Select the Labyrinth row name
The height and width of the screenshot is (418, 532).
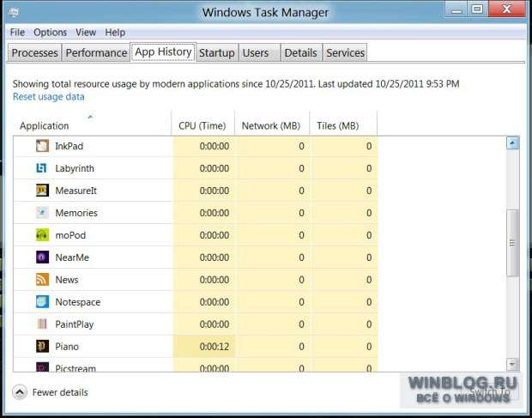pos(75,168)
